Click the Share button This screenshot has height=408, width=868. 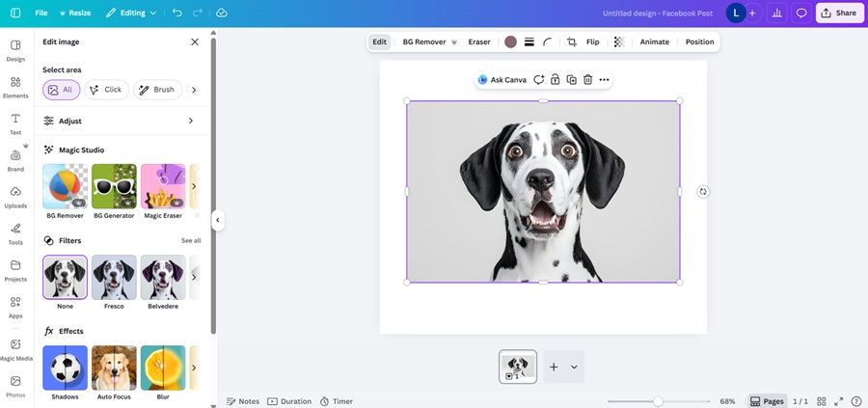click(x=839, y=13)
